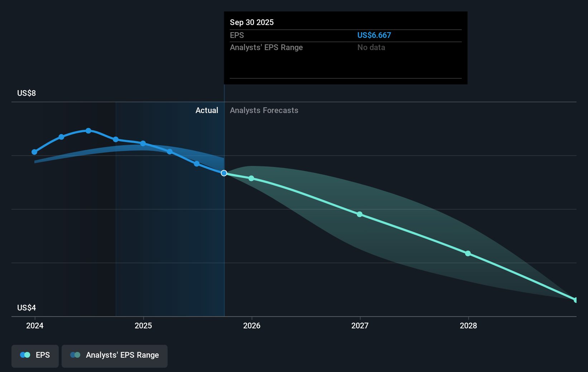Select the EPS point just before Sep 2025
Viewport: 588px width, 372px height.
tap(197, 164)
